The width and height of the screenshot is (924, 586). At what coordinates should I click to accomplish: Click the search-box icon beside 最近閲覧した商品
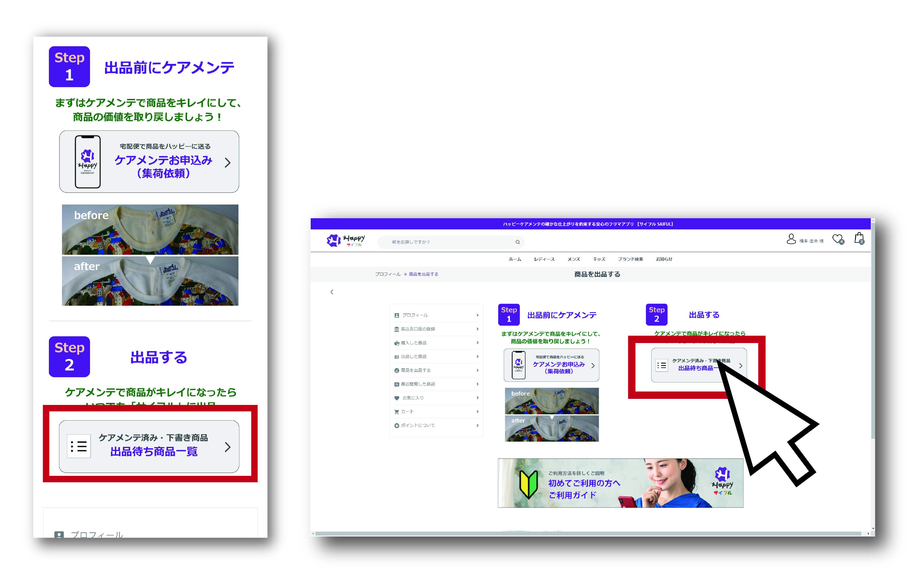coord(397,384)
